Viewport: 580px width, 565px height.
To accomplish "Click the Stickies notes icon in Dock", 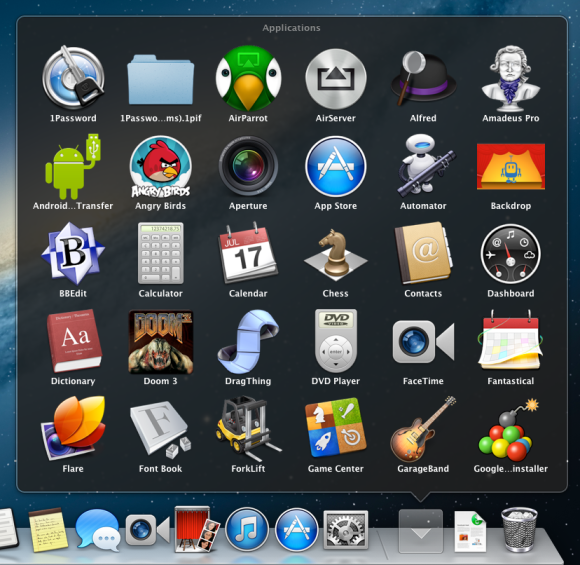I will pos(49,530).
